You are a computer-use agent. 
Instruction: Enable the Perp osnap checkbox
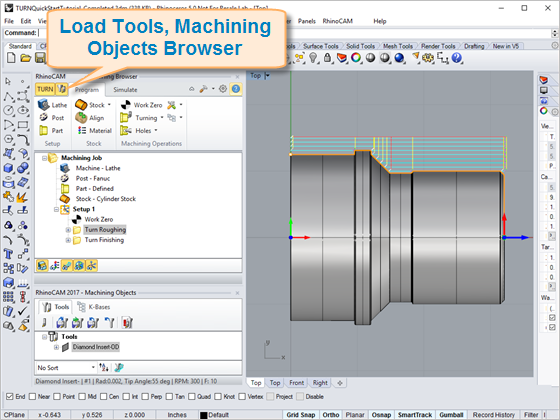point(145,396)
